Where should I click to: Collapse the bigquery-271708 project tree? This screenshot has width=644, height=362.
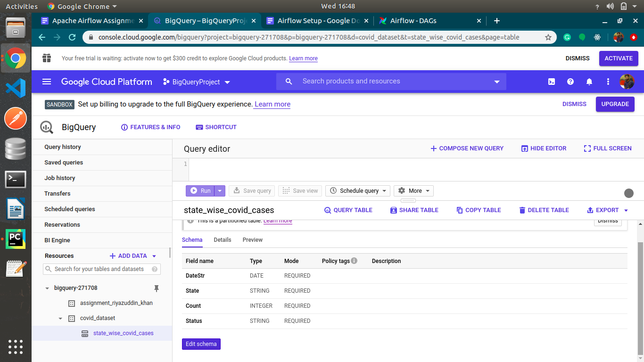click(x=47, y=288)
